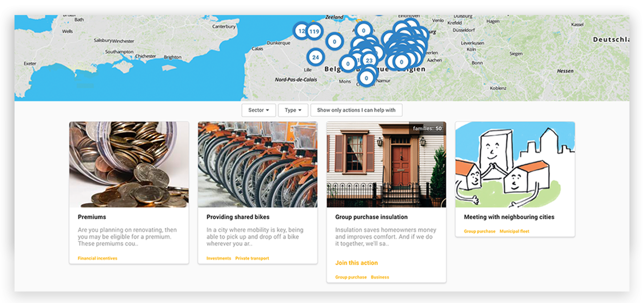Select 'Group purchase' tag on the insulation card

(x=351, y=277)
